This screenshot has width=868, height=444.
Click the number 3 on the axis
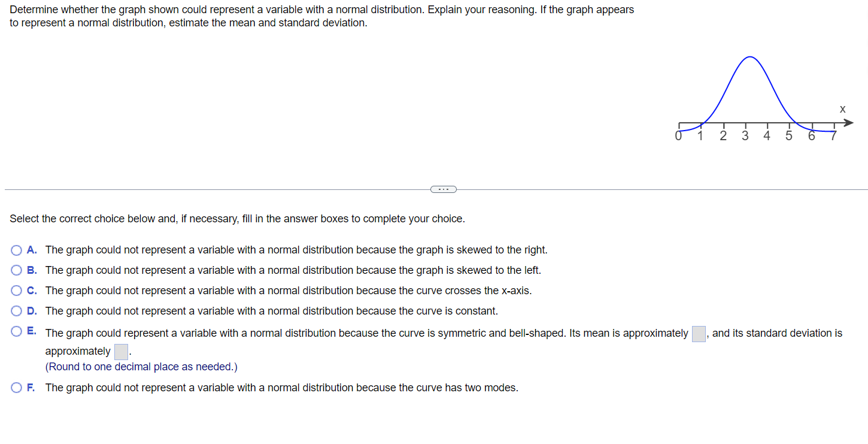tap(745, 136)
